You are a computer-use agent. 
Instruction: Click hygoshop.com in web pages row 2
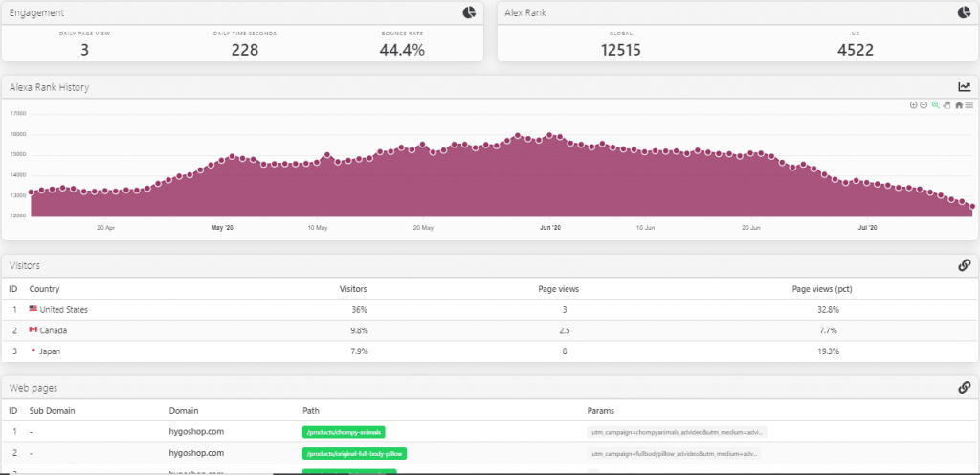coord(196,453)
